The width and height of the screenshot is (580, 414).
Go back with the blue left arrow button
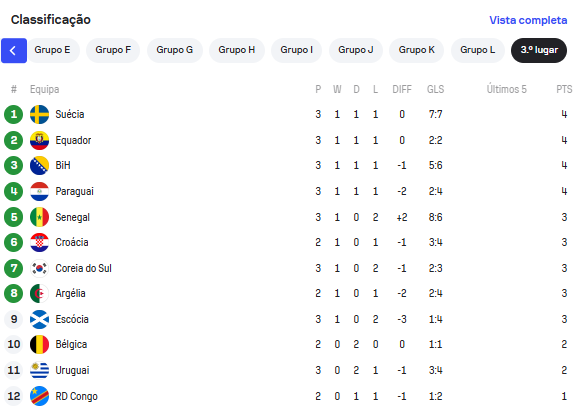[14, 50]
